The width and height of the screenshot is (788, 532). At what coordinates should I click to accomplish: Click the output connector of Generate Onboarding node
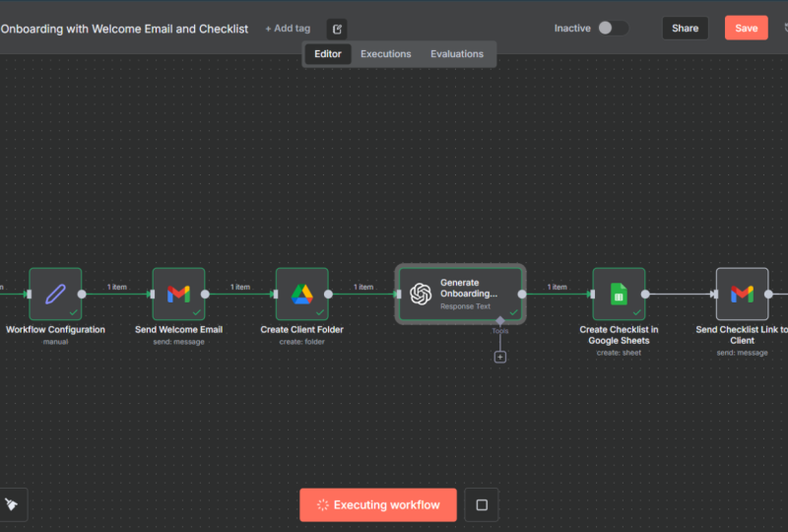(522, 295)
